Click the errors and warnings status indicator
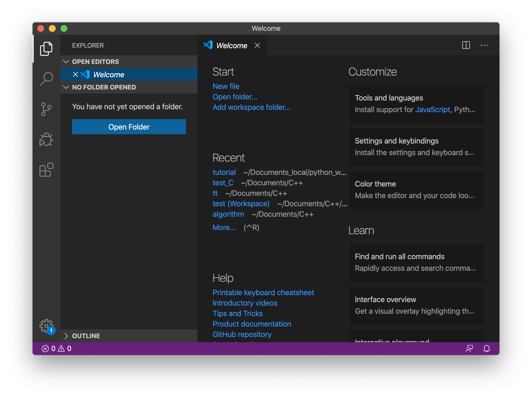Viewport: 532px width, 398px height. coord(57,348)
